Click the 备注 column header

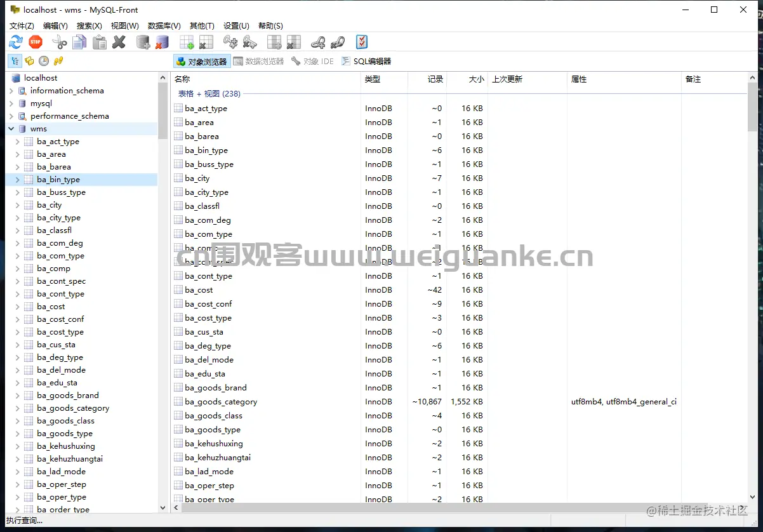pos(713,79)
